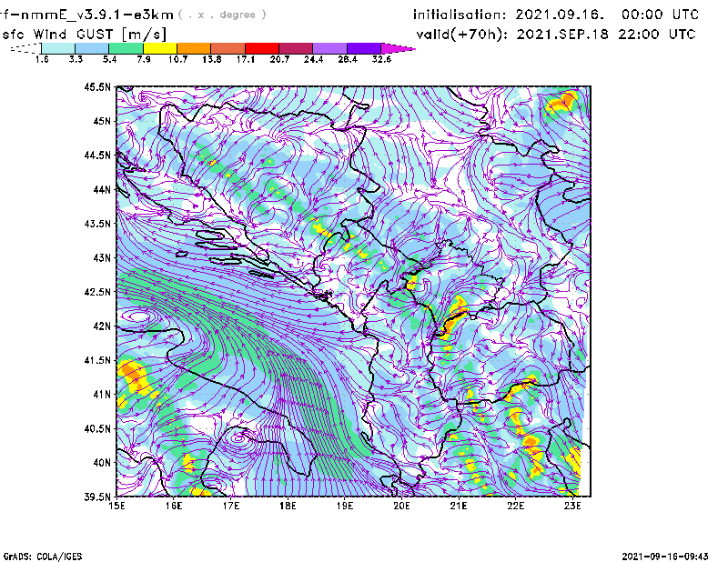Click the 2021-09-16-09:43 timestamp
Screen dimensions: 728x562
665,556
